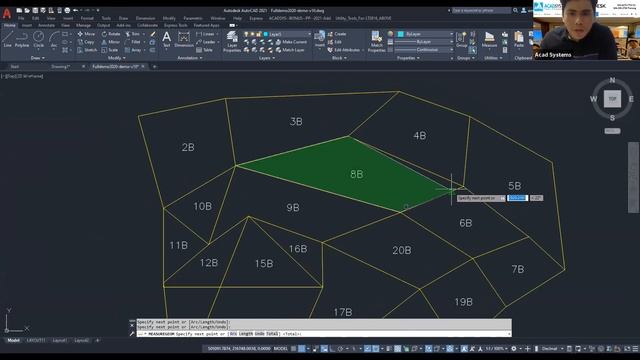Toggle MODEL space in status bar
Image resolution: width=640 pixels, height=360 pixels.
tap(280, 349)
